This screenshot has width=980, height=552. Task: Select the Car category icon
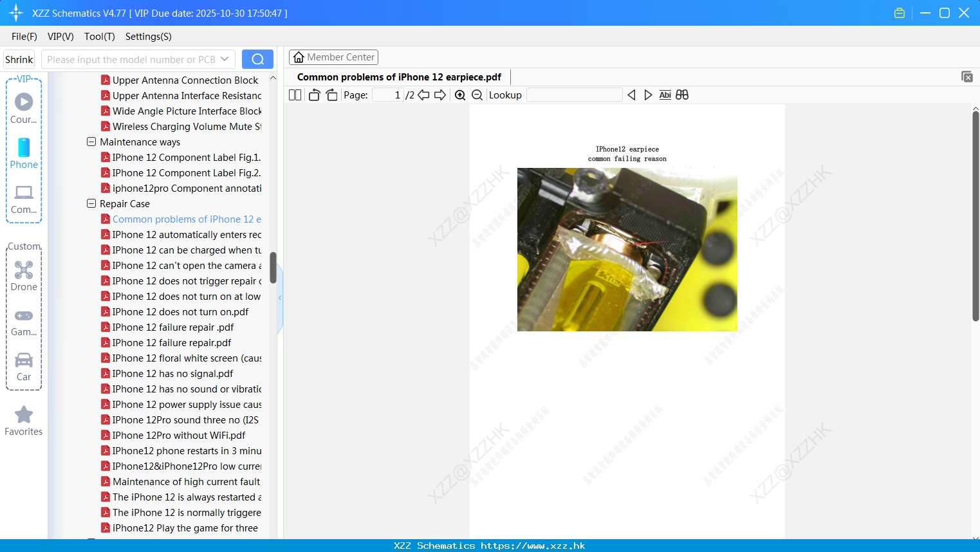[x=24, y=367]
